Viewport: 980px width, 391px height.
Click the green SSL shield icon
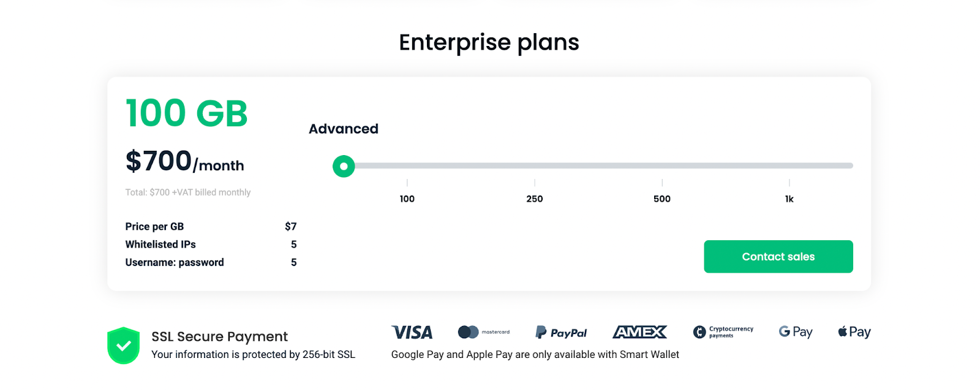123,346
